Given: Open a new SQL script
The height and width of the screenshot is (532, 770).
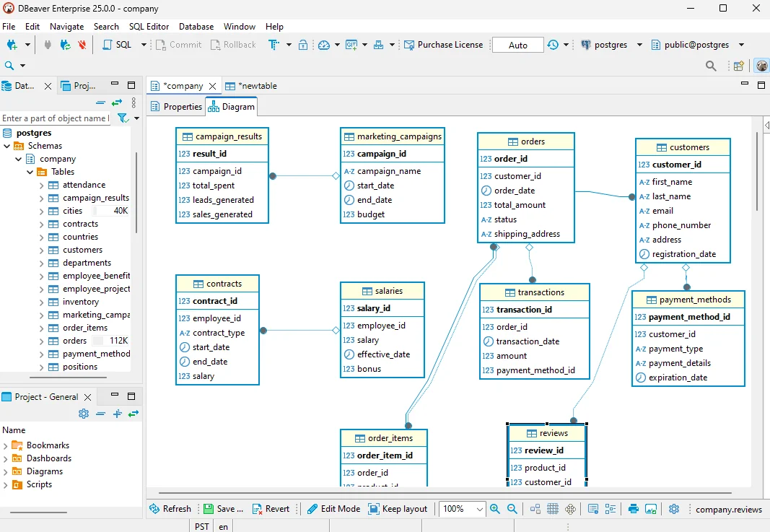Looking at the screenshot, I should (117, 45).
